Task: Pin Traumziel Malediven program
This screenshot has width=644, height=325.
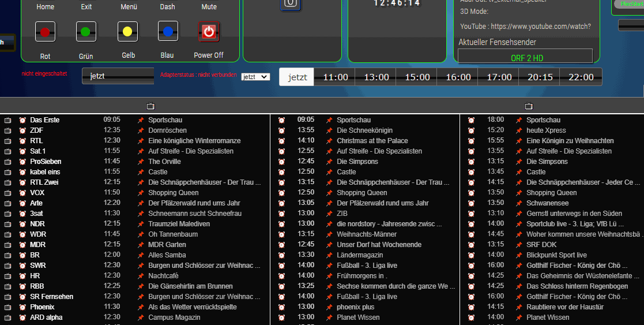Action: [x=141, y=224]
